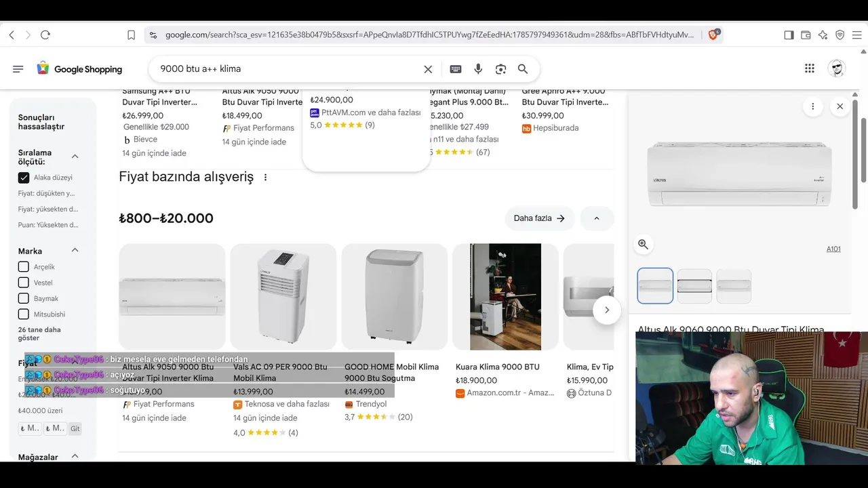
Task: Check the Mitsubishi brand filter
Action: (24, 314)
